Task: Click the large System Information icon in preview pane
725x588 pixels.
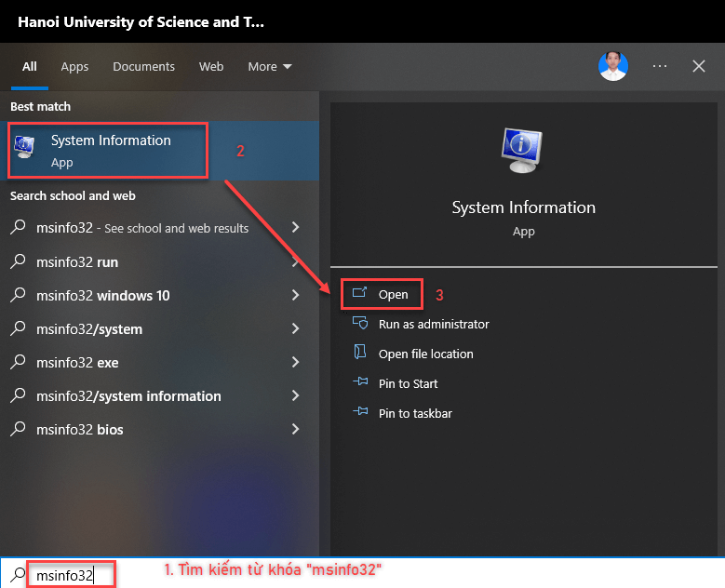Action: [522, 150]
